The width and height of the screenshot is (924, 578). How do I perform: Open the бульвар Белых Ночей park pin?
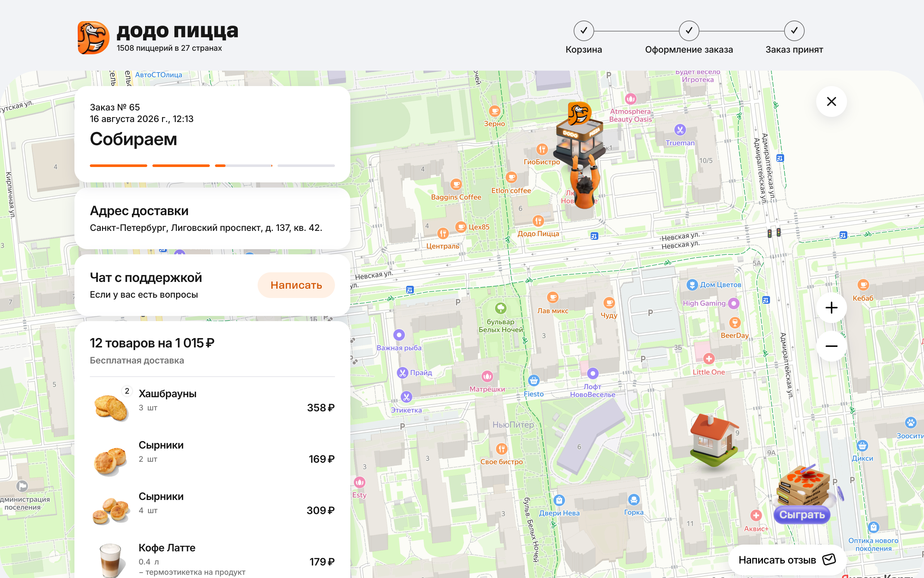point(501,308)
